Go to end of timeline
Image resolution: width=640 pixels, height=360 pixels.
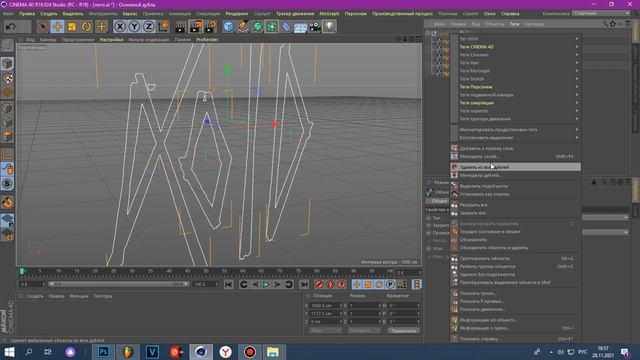(x=304, y=284)
